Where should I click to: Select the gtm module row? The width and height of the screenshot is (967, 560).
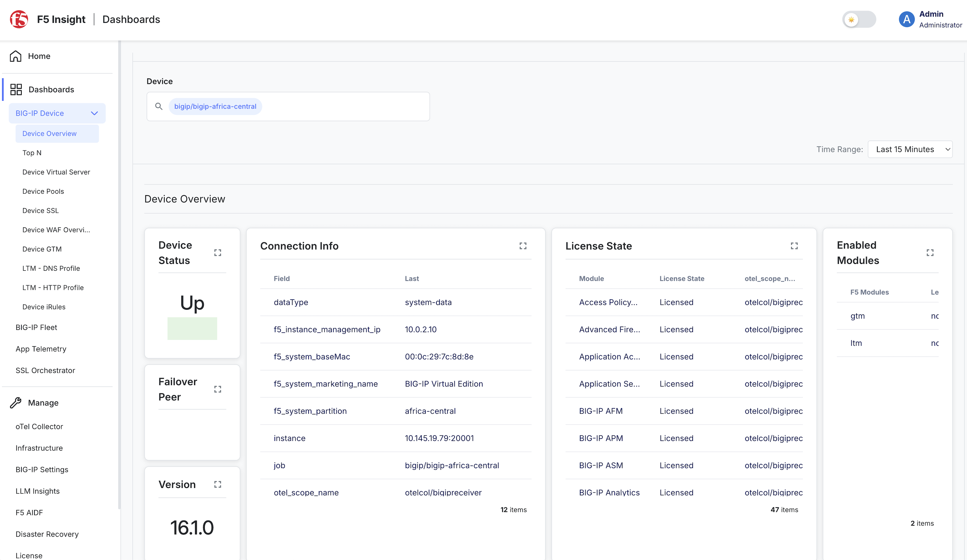point(888,316)
